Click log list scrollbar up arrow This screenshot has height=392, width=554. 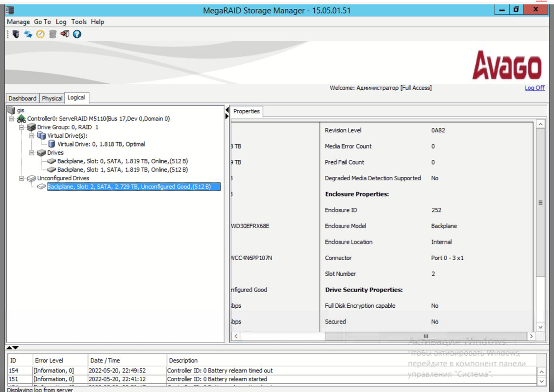[x=541, y=371]
